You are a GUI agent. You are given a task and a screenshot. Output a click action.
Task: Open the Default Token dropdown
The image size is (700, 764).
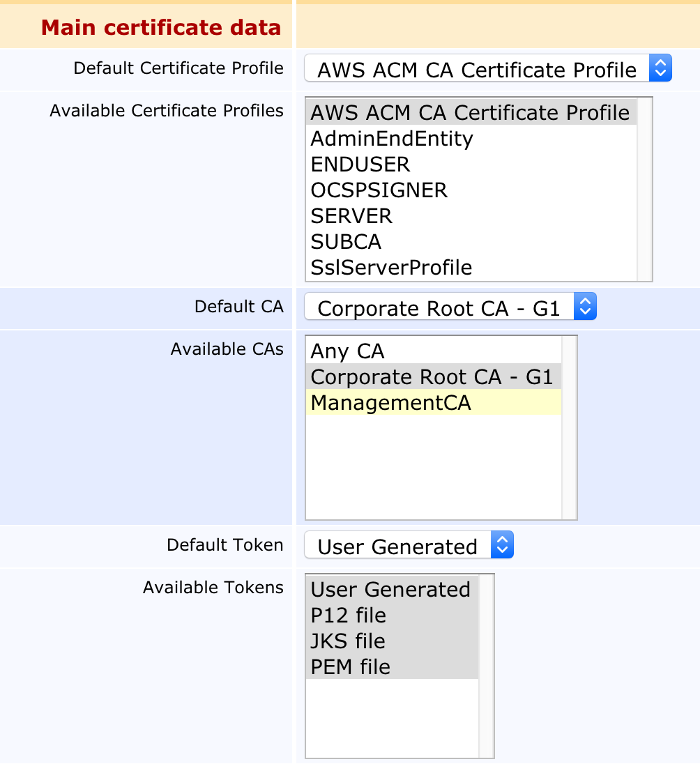(409, 546)
